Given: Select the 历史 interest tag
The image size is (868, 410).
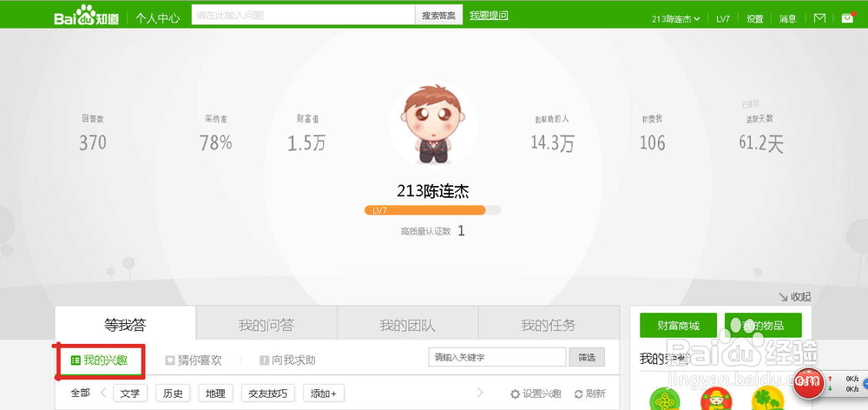Looking at the screenshot, I should tap(173, 393).
